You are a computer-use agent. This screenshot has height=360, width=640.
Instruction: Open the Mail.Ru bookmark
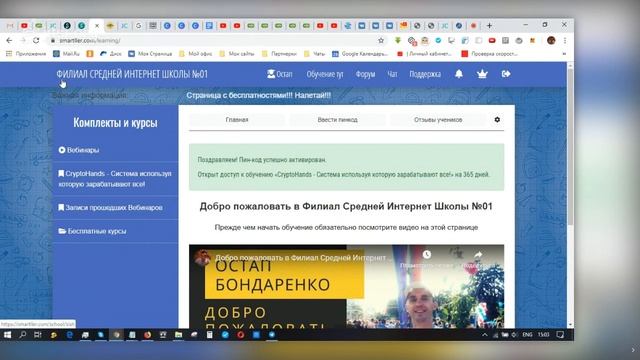(x=66, y=53)
